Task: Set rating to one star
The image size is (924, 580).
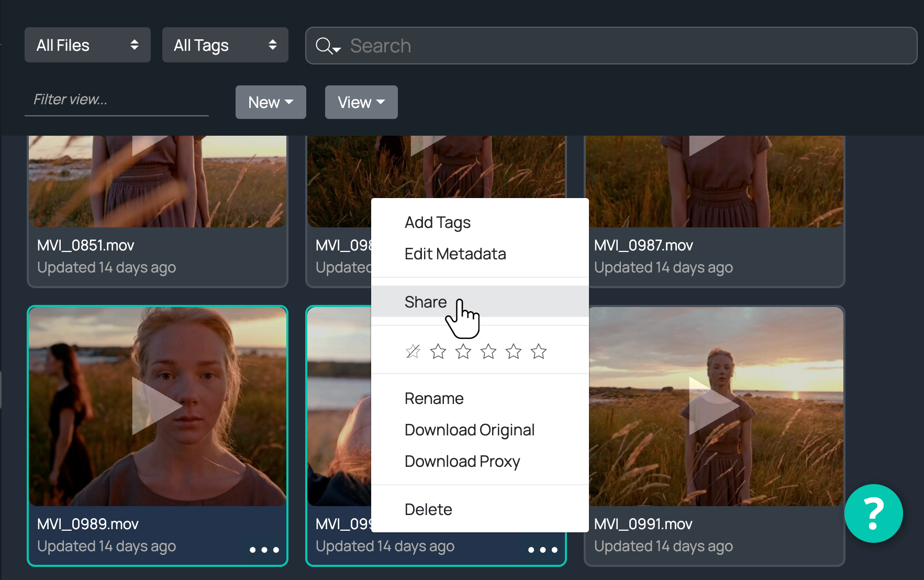Action: (x=438, y=352)
